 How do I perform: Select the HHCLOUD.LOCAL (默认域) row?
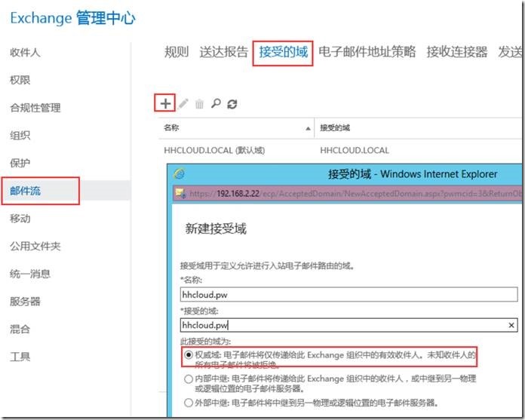tap(339, 150)
